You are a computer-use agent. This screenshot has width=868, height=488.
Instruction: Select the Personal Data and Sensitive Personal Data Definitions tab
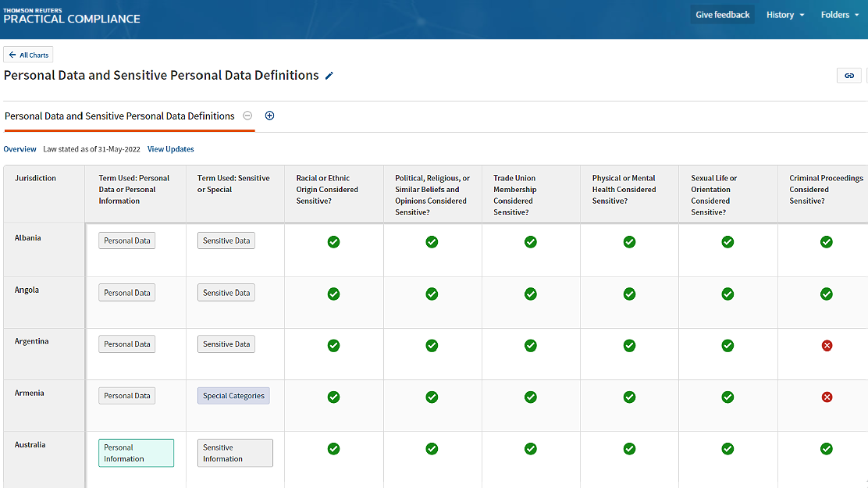click(x=119, y=116)
